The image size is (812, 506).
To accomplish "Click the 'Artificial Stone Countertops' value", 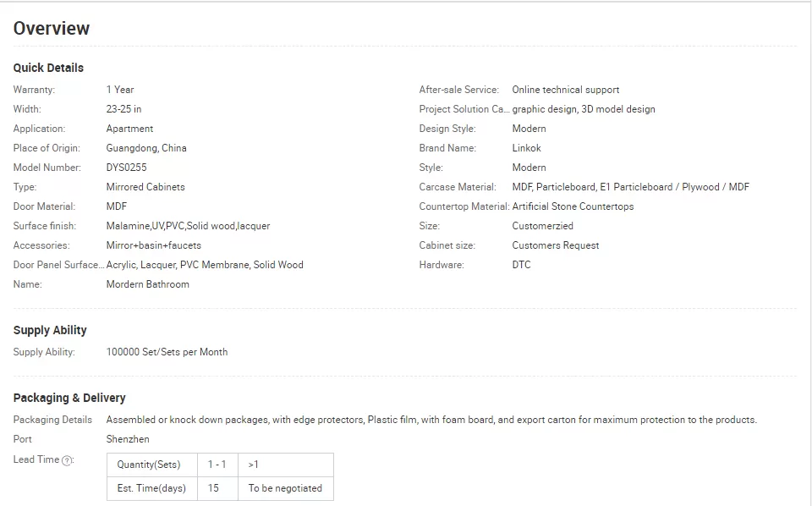I will coord(573,206).
